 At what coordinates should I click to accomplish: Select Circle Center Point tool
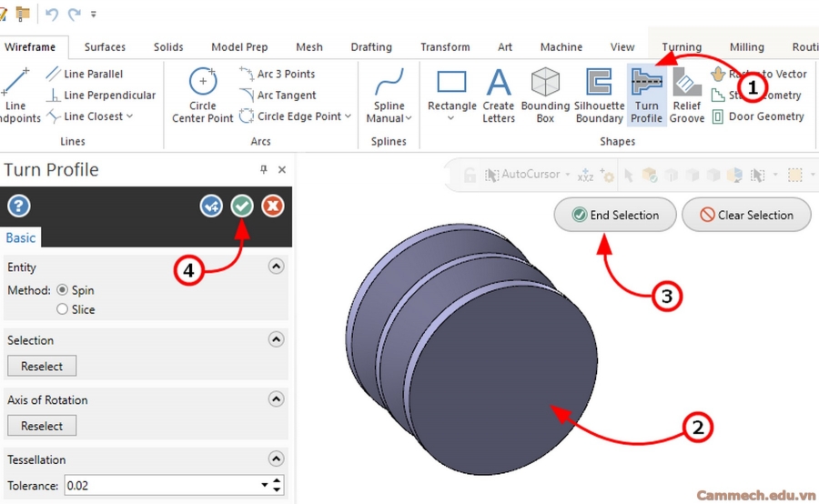coord(203,95)
